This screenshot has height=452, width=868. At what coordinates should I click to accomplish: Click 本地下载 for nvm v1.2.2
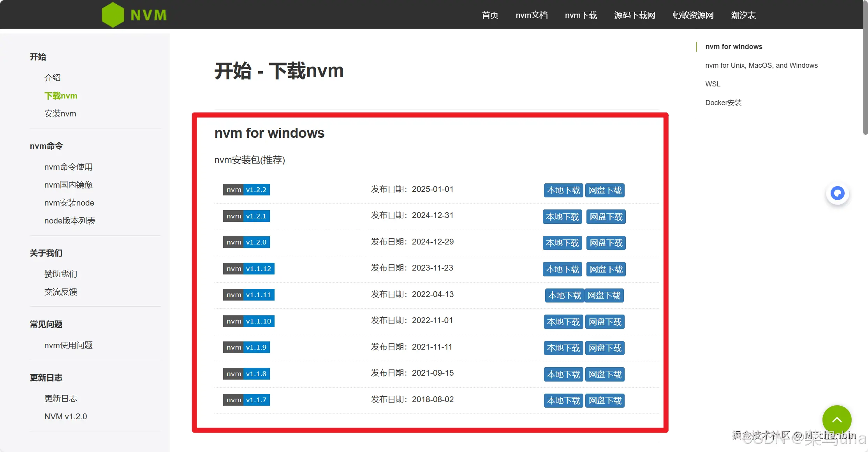coord(563,190)
